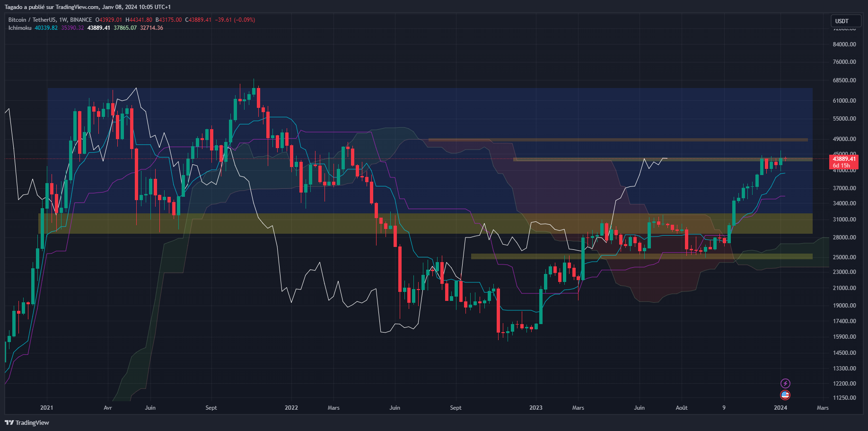Click the closing value C43889.41 in legend
868x431 pixels.
pos(199,20)
